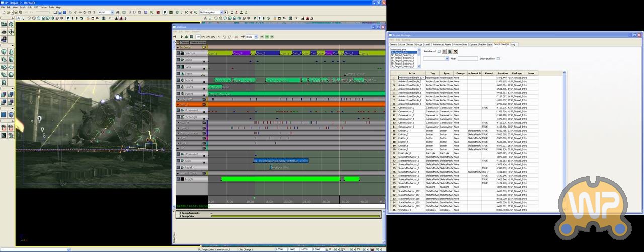Image resolution: width=644 pixels, height=252 pixels.
Task: Click the X delete button in Scene Manager
Action: 456,51
